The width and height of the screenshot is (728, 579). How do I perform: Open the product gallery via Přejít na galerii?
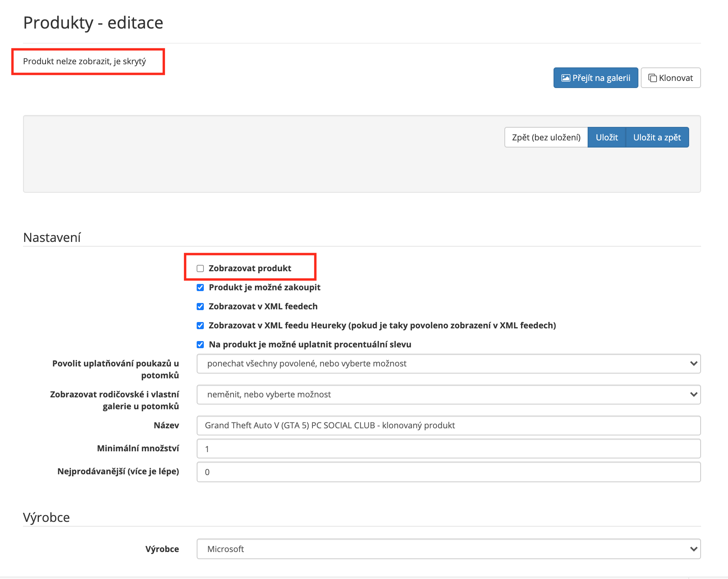(x=596, y=78)
